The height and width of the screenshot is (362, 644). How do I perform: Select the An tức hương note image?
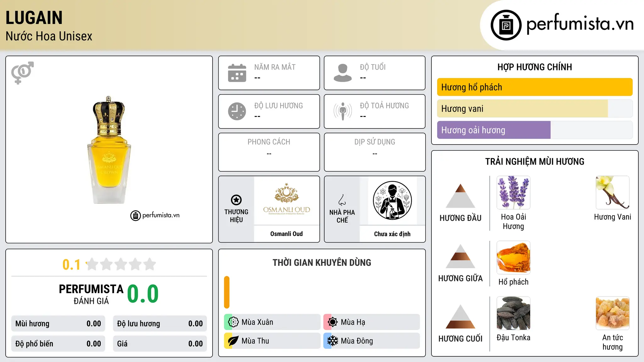click(613, 313)
